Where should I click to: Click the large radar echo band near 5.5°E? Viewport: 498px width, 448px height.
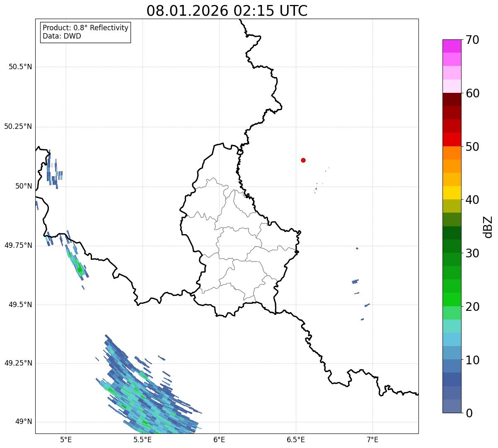point(148,387)
